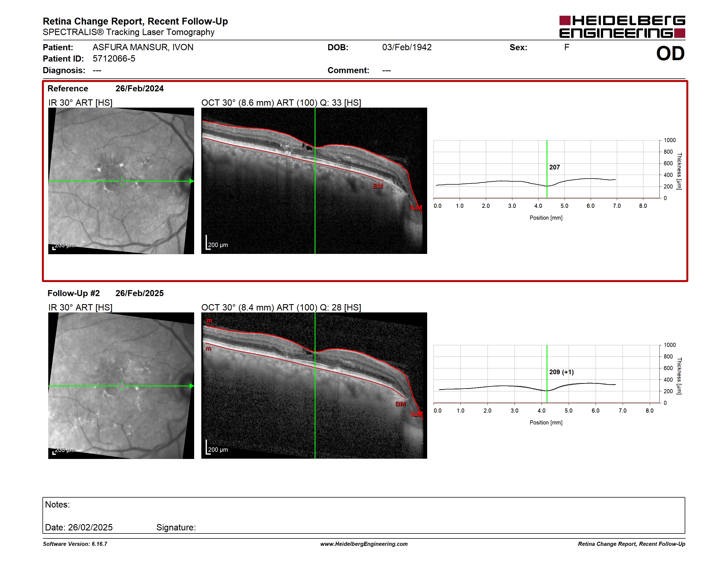
Task: Click the Follow-Up OCT caption "OCT 30° (8.4 mm) ART (100) Q: 28 [HS]"
Action: pyautogui.click(x=281, y=307)
